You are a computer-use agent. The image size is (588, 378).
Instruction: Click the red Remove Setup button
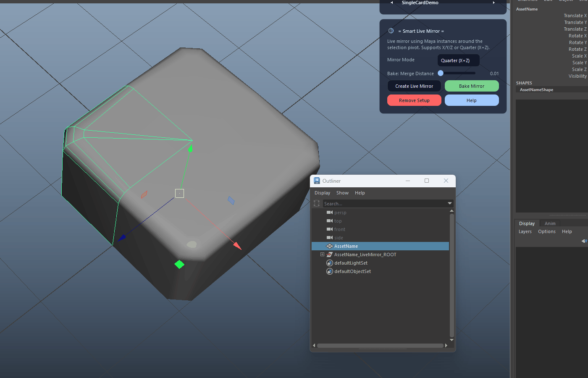click(414, 100)
